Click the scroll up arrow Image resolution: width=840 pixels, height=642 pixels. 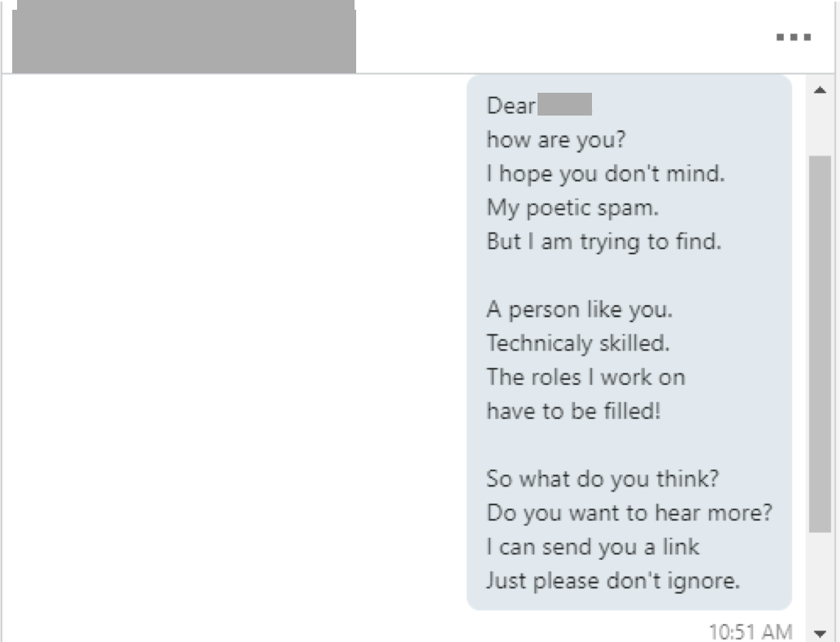(x=820, y=89)
